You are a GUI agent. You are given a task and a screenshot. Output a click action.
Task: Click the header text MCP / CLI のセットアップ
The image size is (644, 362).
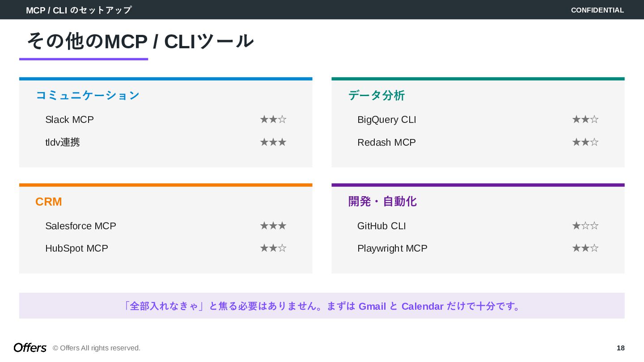[79, 10]
